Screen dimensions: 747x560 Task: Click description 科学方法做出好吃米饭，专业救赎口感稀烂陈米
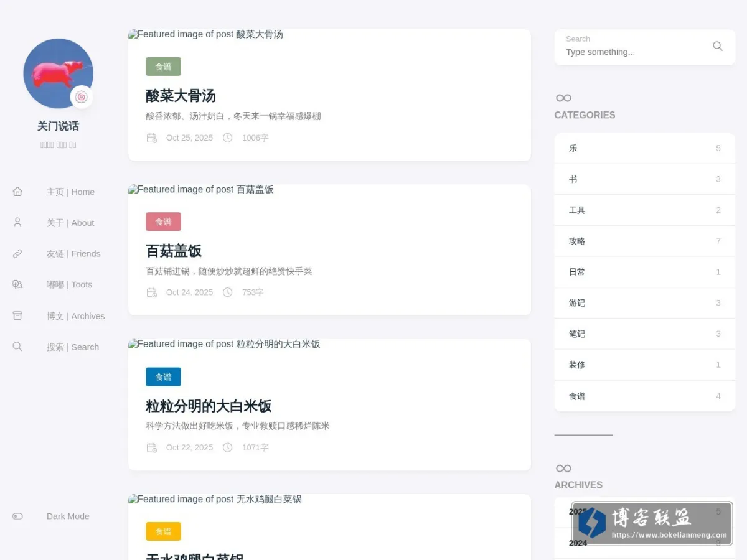238,426
